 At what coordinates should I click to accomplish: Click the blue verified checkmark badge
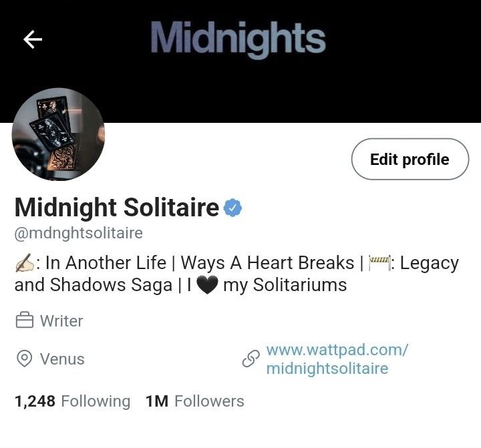(233, 208)
